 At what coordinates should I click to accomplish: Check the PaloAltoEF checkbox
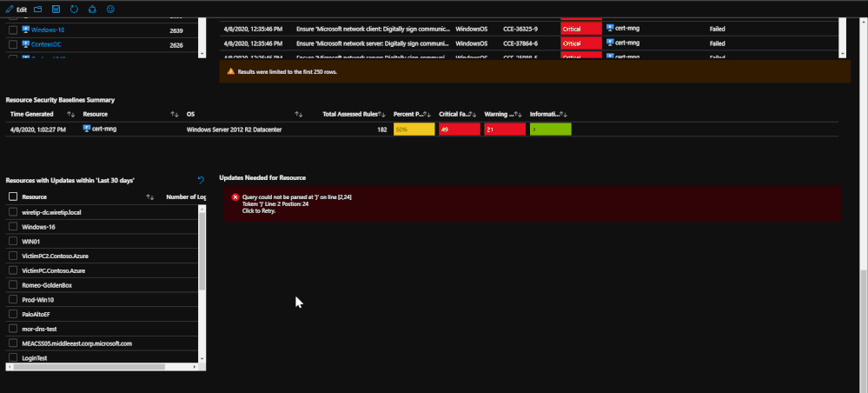13,314
